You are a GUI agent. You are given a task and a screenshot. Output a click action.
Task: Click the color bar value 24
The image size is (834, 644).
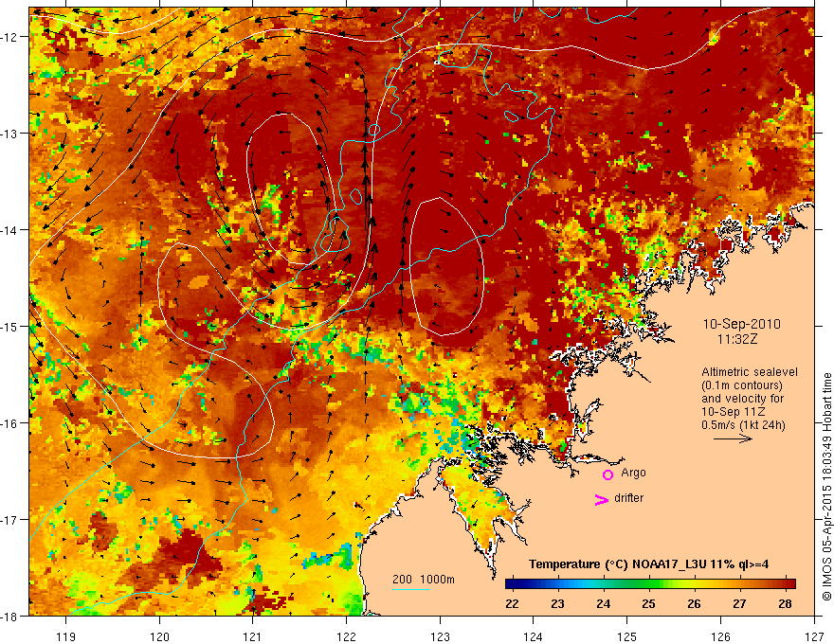pos(603,604)
